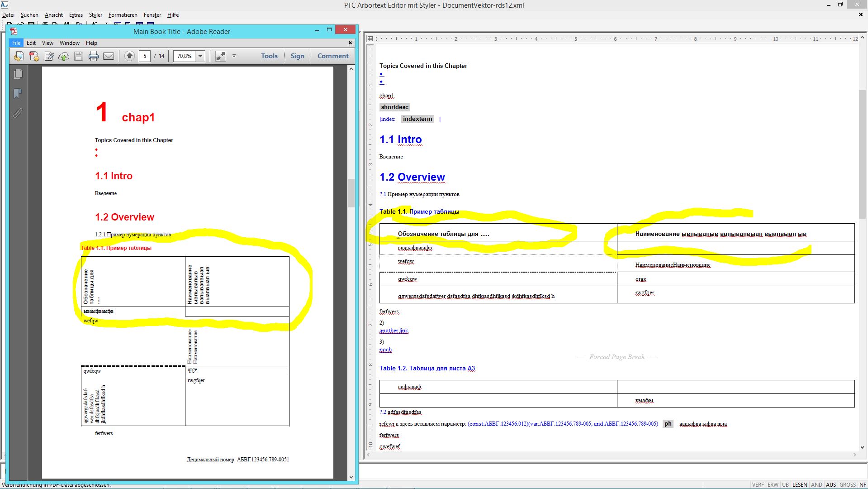The image size is (868, 489).
Task: Click the Adobe Reader PDF title bar icon
Action: point(14,31)
